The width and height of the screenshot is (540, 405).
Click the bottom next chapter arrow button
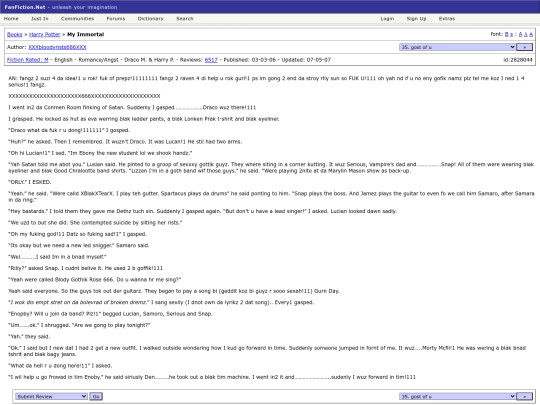pyautogui.click(x=525, y=396)
